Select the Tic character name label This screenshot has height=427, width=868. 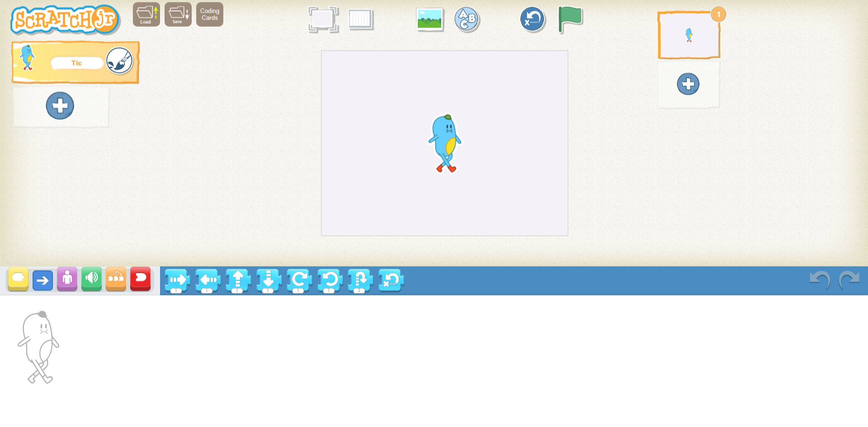click(76, 63)
